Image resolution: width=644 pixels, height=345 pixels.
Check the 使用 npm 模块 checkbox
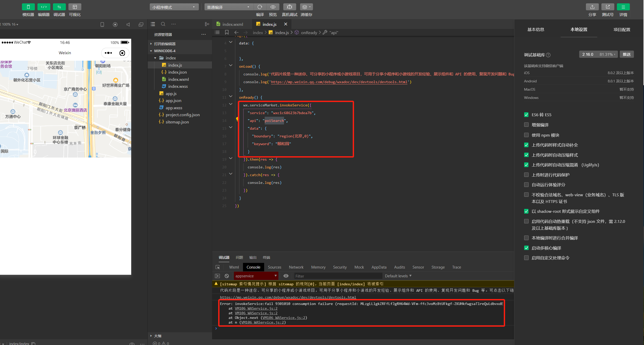coord(526,135)
